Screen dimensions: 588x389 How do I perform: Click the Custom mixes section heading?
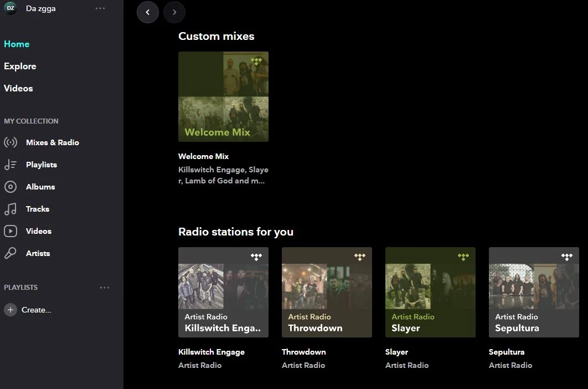tap(216, 36)
